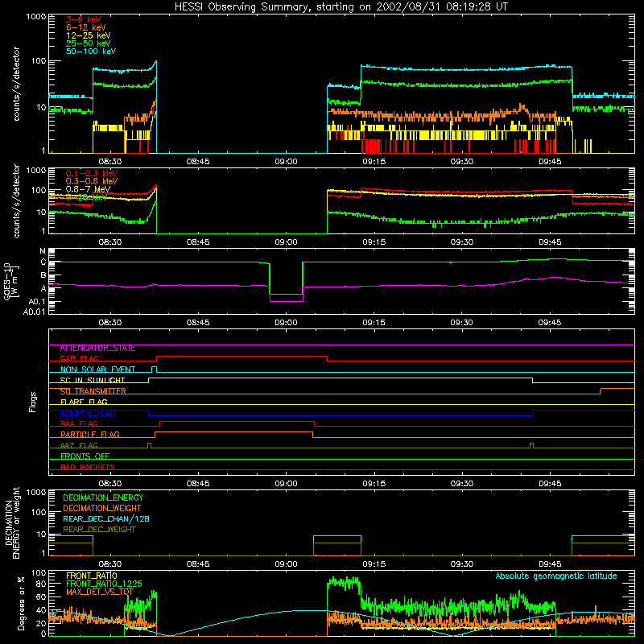Viewport: 644px width, 644px height.
Task: Click the 0.3-0.8 MeV legend label
Action: click(x=92, y=181)
